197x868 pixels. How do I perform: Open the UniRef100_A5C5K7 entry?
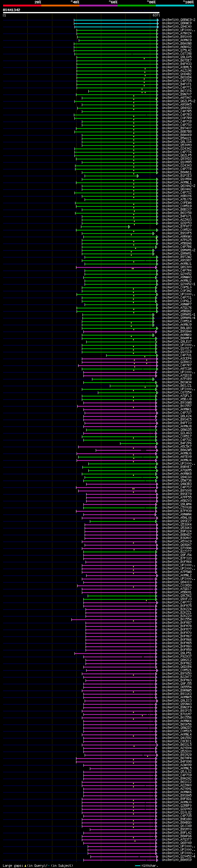pyautogui.click(x=176, y=447)
